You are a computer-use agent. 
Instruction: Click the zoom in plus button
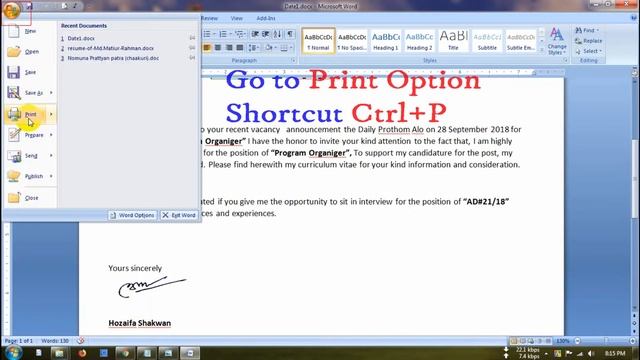coord(633,341)
